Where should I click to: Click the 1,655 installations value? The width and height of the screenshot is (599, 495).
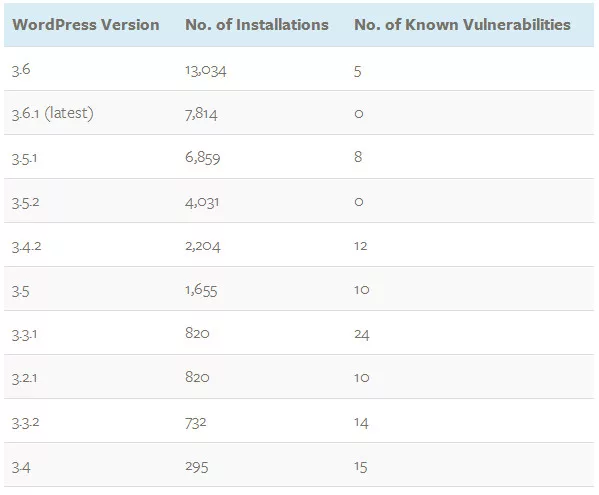(x=201, y=290)
